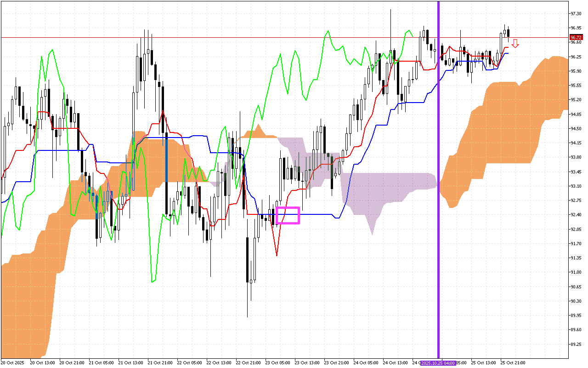The image size is (588, 368).
Task: Click the 24 Oct 13:00 time axis label
Action: (395, 363)
